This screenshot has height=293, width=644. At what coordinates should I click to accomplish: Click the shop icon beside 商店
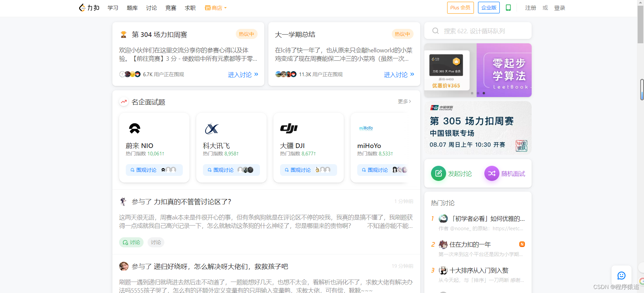click(x=208, y=8)
